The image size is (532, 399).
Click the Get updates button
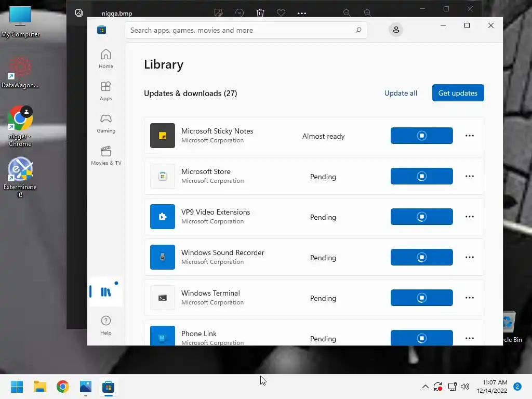pyautogui.click(x=458, y=93)
